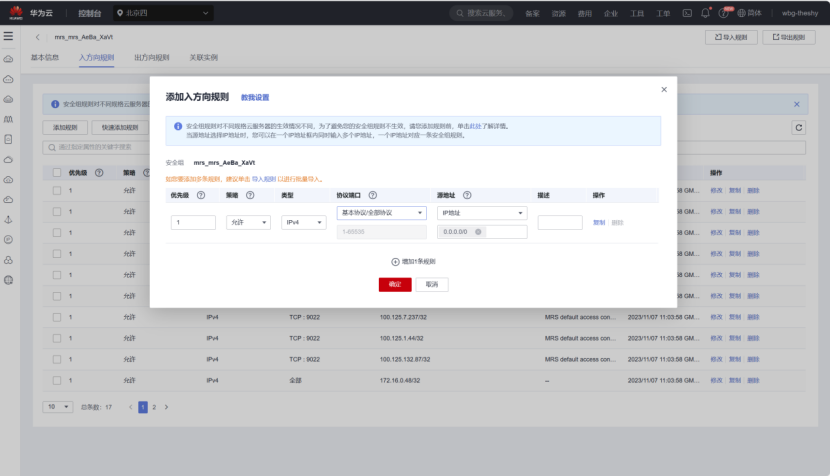Open the notification bell
This screenshot has height=476, width=831.
point(705,13)
